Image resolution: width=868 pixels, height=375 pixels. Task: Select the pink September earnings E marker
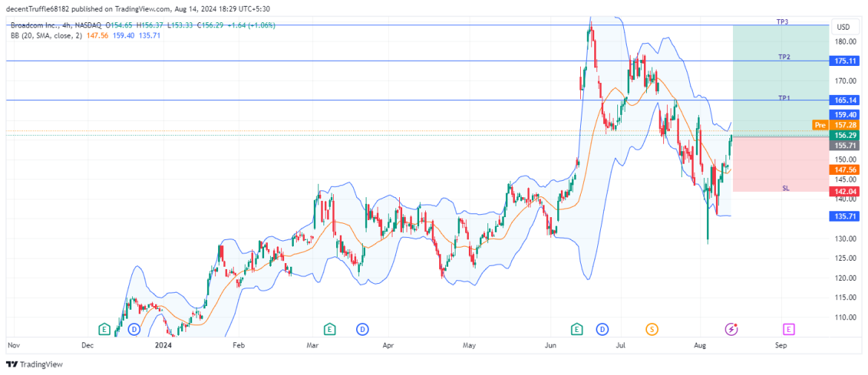(x=788, y=328)
